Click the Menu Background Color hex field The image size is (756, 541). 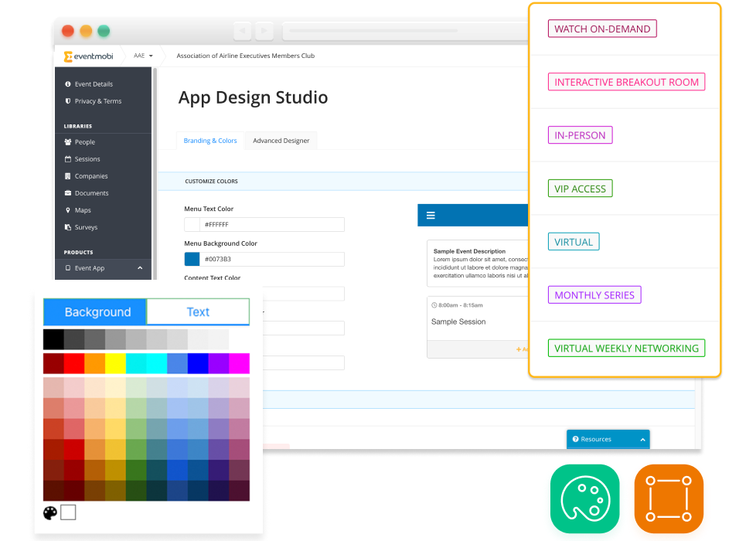[271, 260]
